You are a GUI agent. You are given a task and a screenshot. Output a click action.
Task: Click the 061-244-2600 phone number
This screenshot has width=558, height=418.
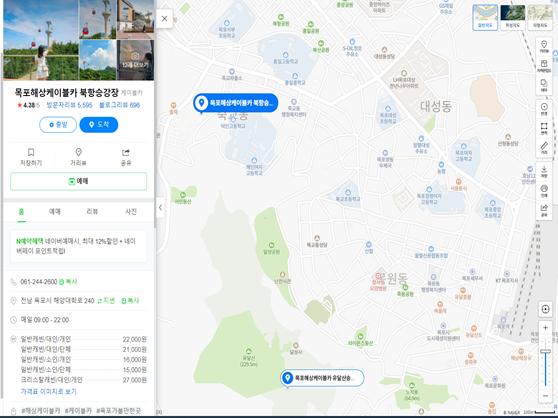39,282
